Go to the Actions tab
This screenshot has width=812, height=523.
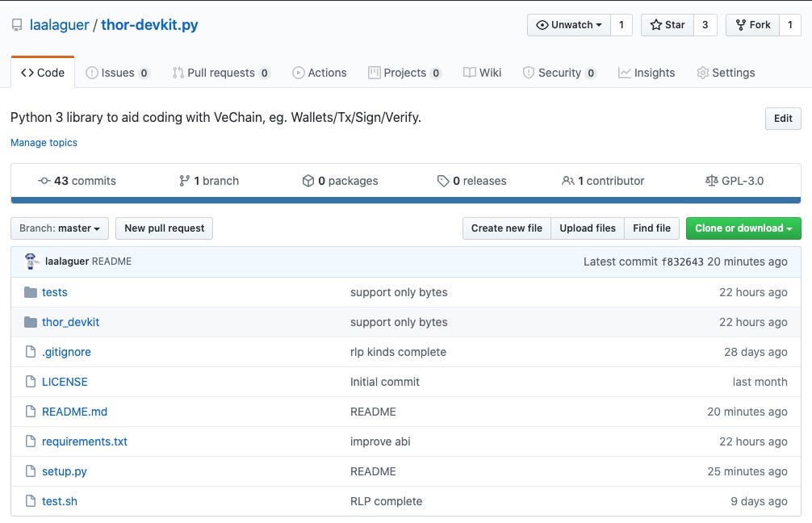pyautogui.click(x=320, y=73)
